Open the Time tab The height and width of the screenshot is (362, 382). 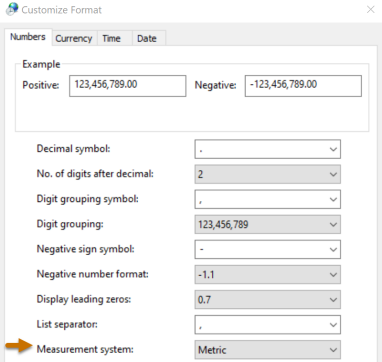pyautogui.click(x=111, y=38)
